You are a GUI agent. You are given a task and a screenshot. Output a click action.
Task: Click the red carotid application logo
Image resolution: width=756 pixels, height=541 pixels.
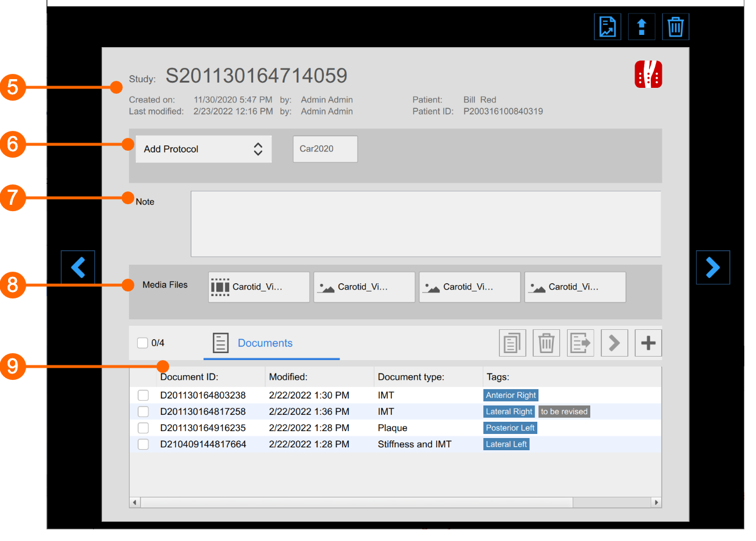pos(648,74)
